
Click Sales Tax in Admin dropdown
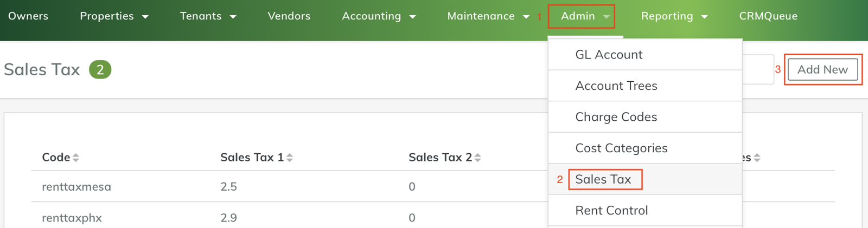click(x=603, y=179)
